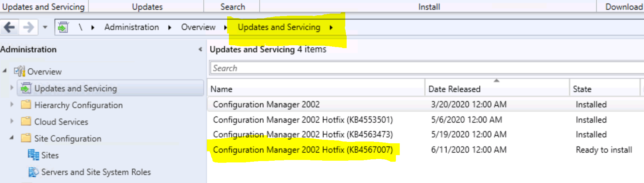
Task: Open the navigation history dropdown arrow
Action: (45, 27)
